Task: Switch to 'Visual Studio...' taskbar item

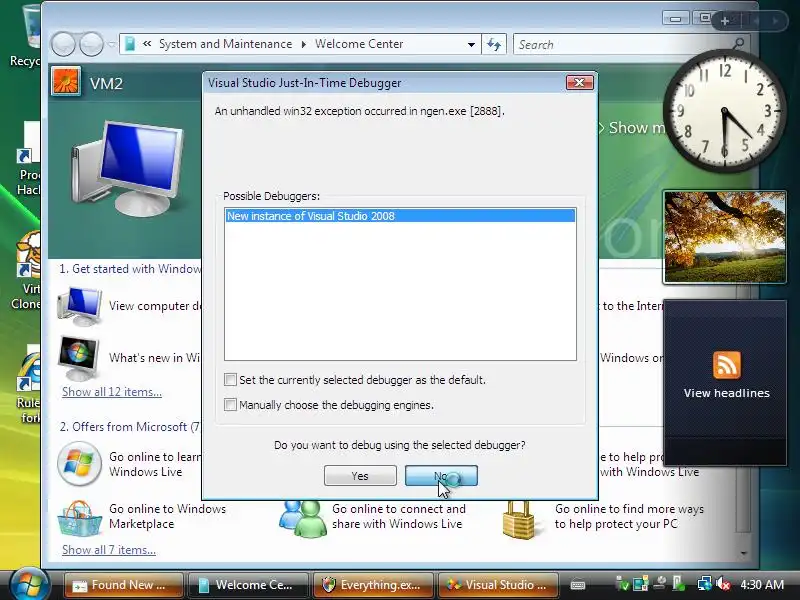Action: click(x=498, y=585)
